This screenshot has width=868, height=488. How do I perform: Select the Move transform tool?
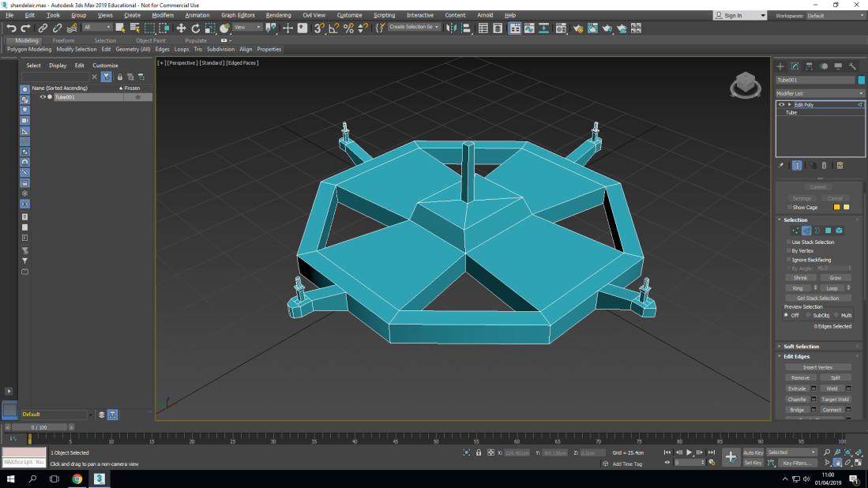[x=181, y=28]
